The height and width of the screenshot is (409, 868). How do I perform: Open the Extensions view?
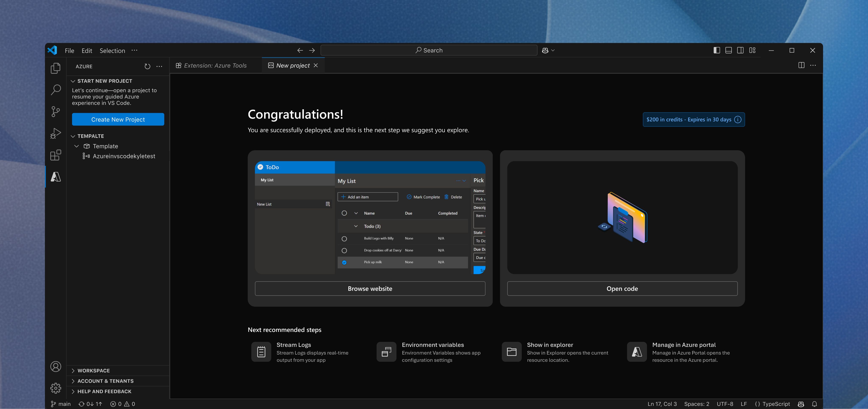coord(56,155)
